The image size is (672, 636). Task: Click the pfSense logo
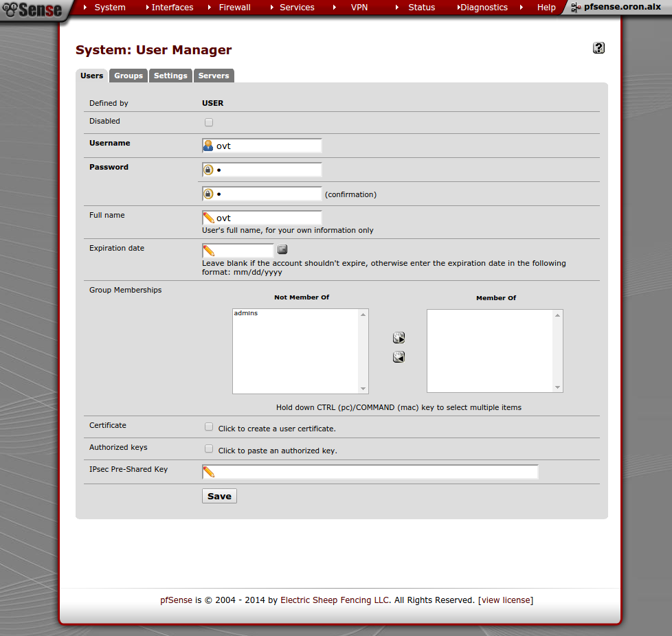pos(32,10)
